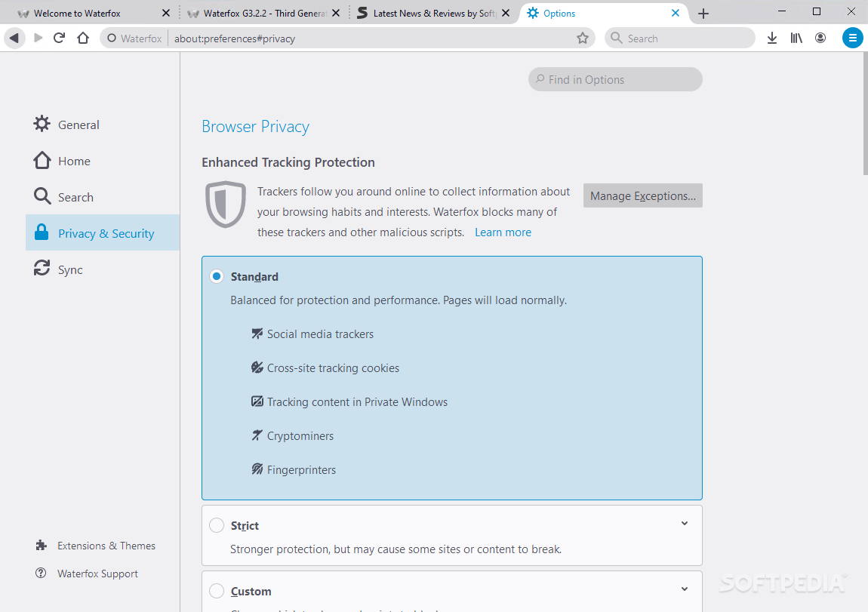Screen dimensions: 868x612
Task: Click the Cryptominers icon
Action: pyautogui.click(x=257, y=435)
